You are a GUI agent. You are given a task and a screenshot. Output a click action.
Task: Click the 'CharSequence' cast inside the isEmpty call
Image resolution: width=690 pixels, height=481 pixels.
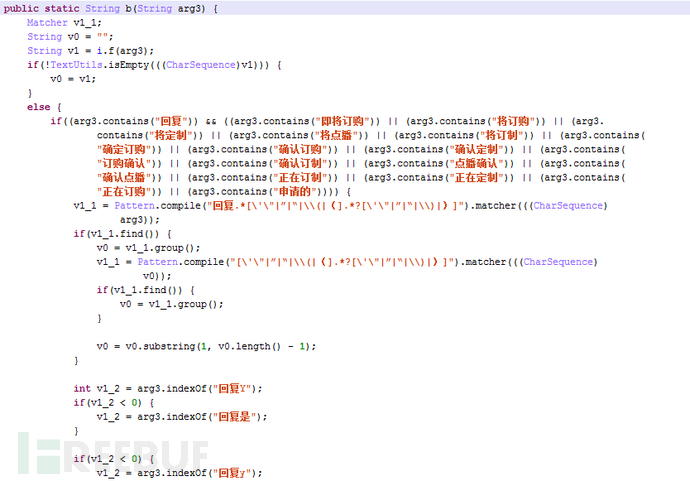pos(201,65)
